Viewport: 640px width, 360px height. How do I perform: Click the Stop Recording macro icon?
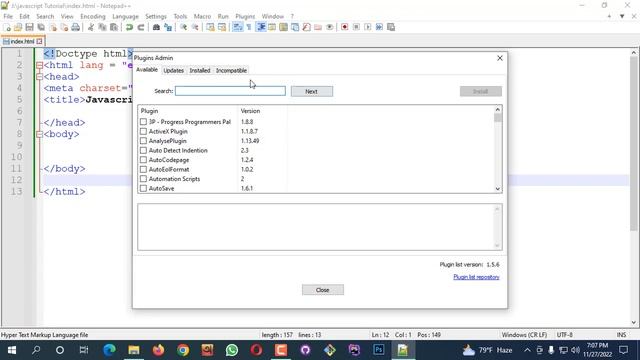[x=356, y=27]
